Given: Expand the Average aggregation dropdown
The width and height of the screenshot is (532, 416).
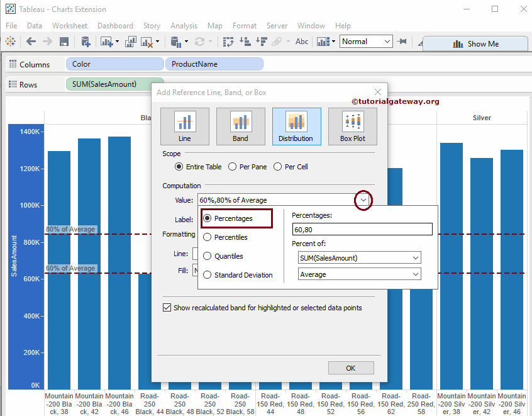Looking at the screenshot, I should pyautogui.click(x=359, y=274).
